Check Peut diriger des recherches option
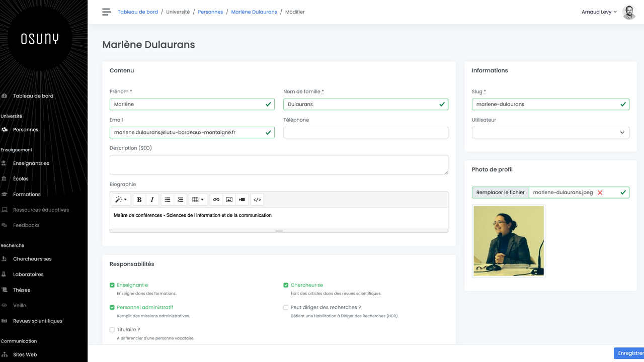 click(x=286, y=307)
